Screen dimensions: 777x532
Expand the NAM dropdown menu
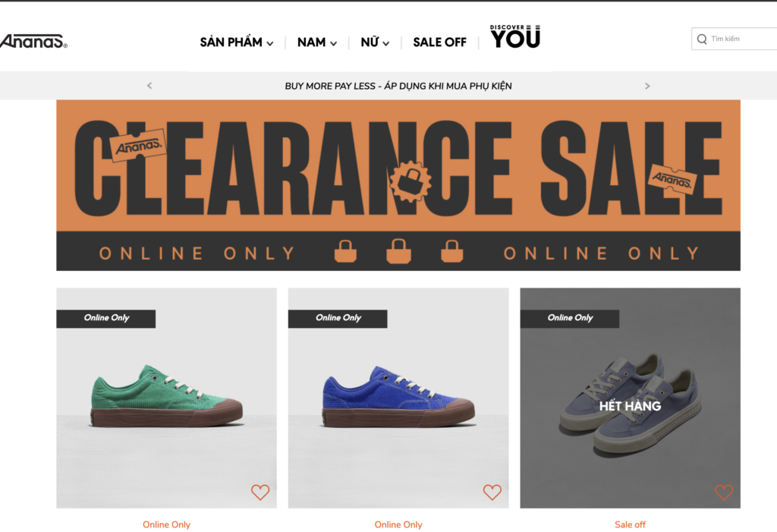pos(317,42)
